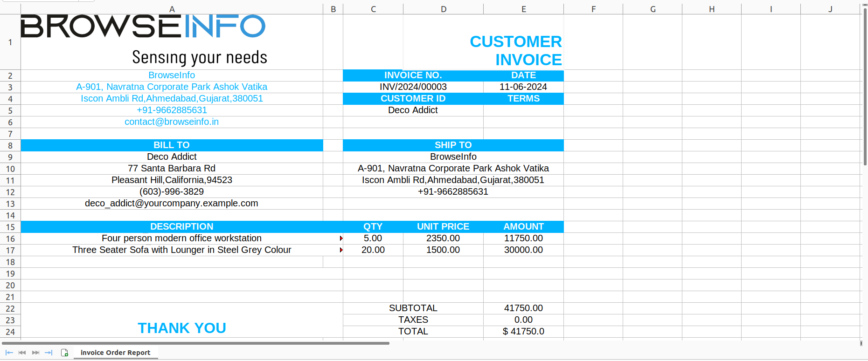This screenshot has width=868, height=361.
Task: Select column F header
Action: 593,9
